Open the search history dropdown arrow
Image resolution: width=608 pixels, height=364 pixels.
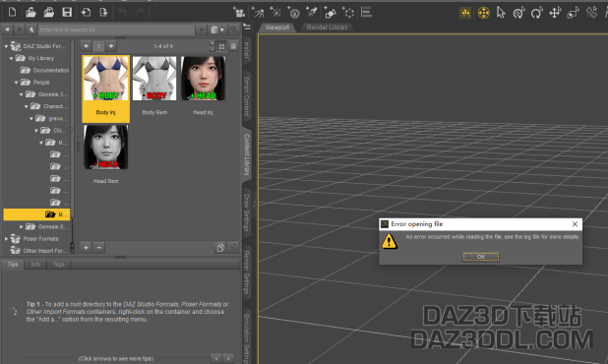click(x=202, y=30)
